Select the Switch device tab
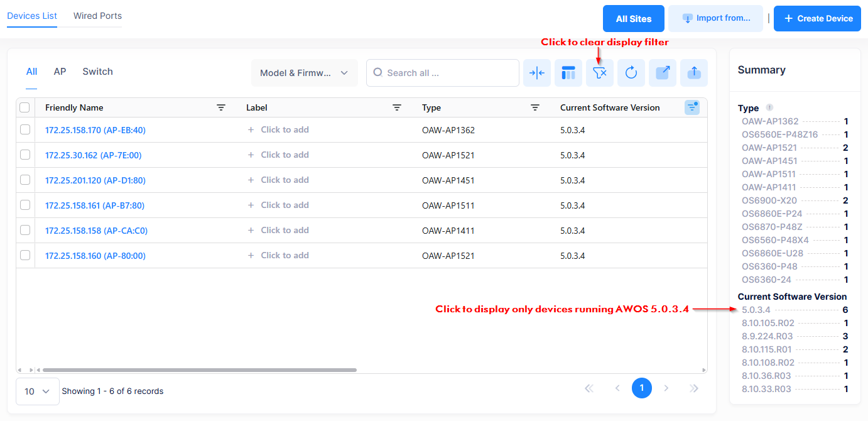 pos(97,72)
